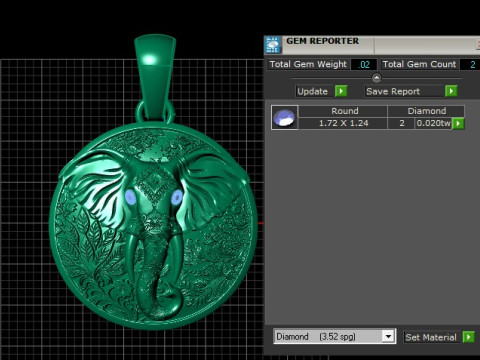Select the right blue gem eye on elephant
Viewport: 480px width, 360px height.
(x=177, y=197)
